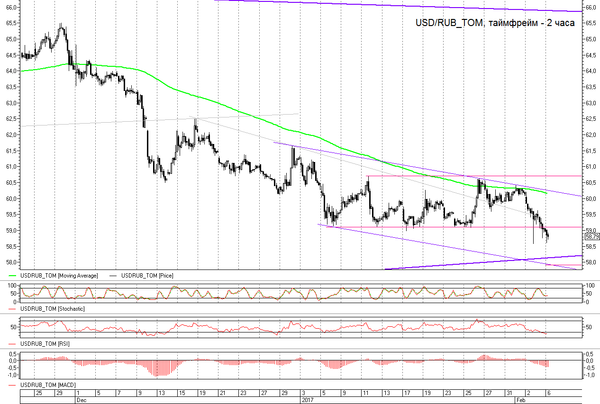The height and width of the screenshot is (404, 600).
Task: Click the USDRUB_TOM [Stochastic] legend label
Action: coord(52,309)
